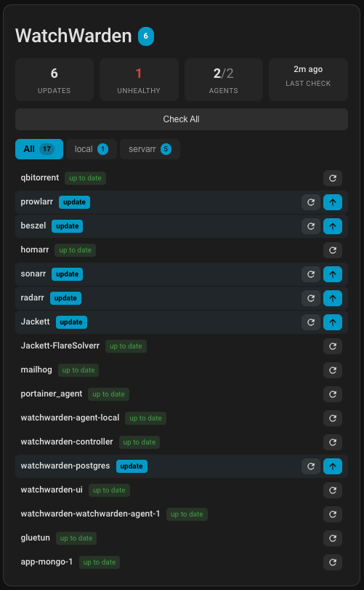364x590 pixels.
Task: Click the sonarr container name
Action: [33, 274]
